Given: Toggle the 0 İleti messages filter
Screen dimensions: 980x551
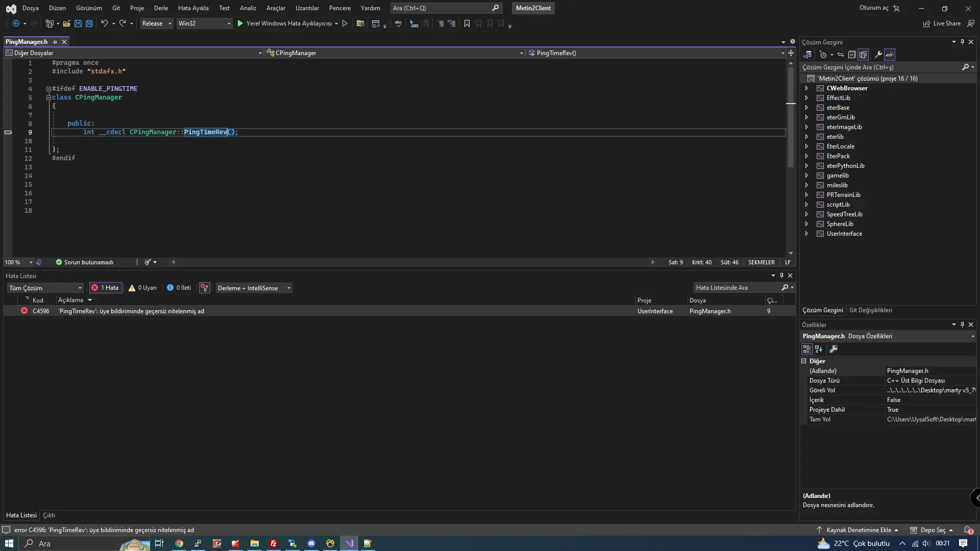Looking at the screenshot, I should click(179, 288).
